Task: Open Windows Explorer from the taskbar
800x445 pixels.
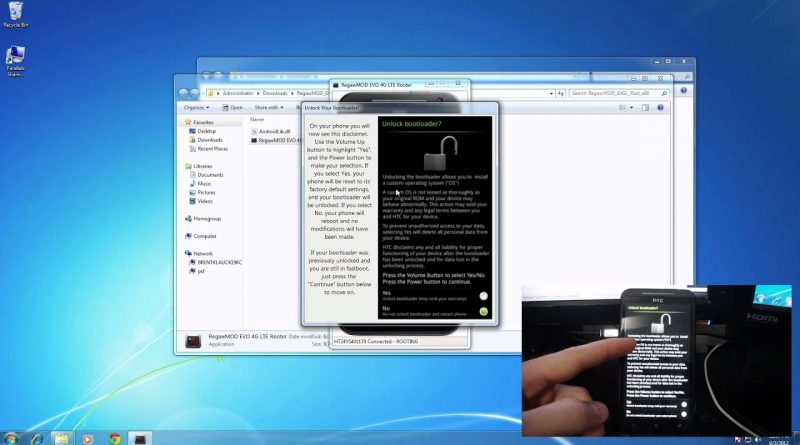Action: [62, 438]
